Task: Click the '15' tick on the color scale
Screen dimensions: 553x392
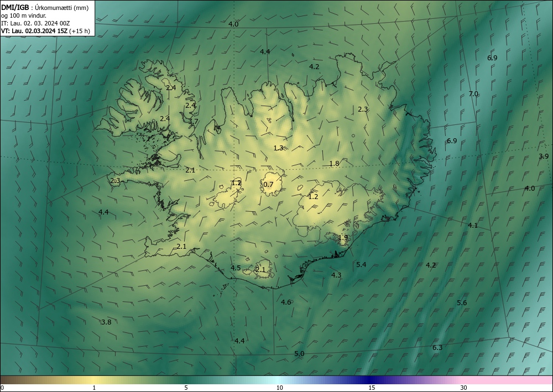Action: click(372, 388)
